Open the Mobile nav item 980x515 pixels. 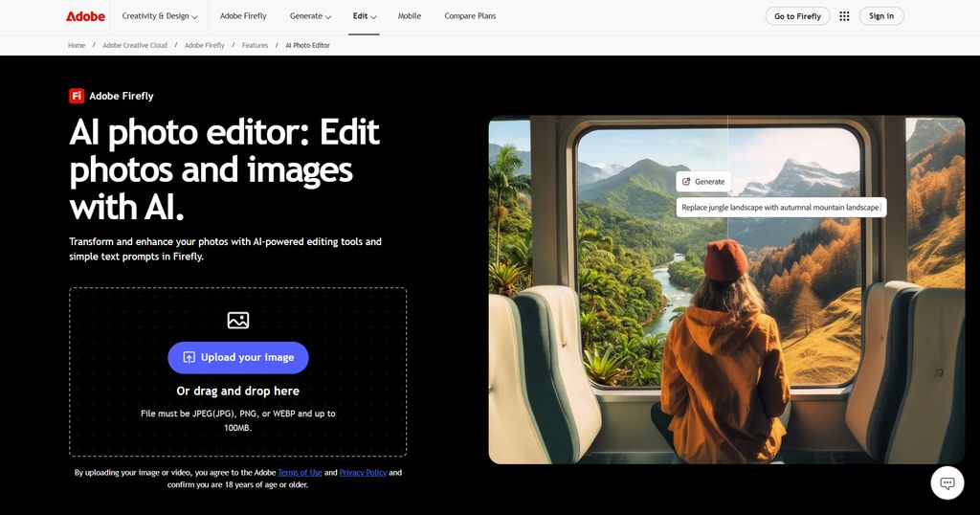[410, 16]
